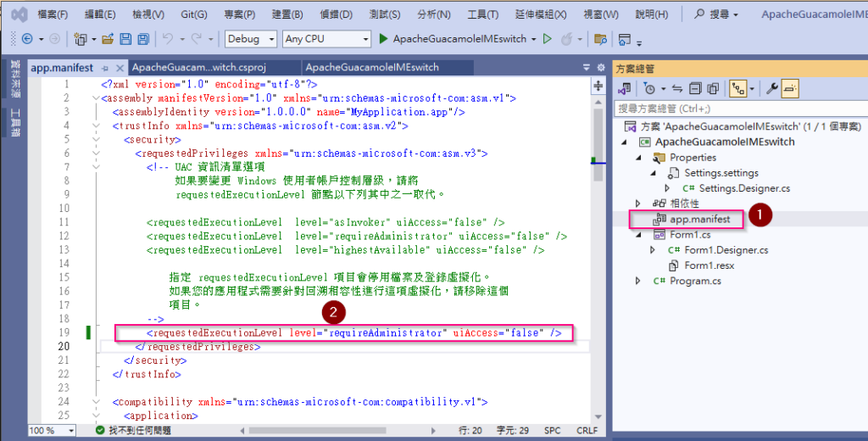The width and height of the screenshot is (868, 441).
Task: Click the editor vertical scrollbar thumb
Action: pos(598,145)
